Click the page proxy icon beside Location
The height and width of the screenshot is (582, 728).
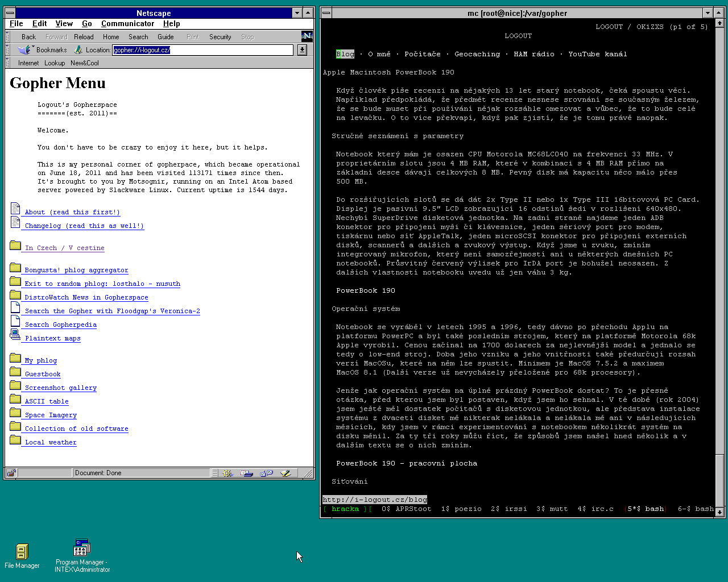tap(79, 50)
